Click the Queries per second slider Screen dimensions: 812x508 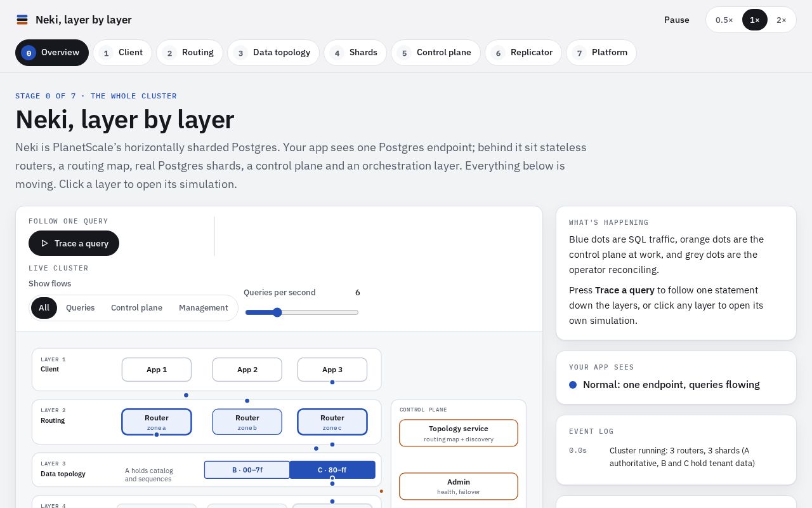tap(302, 312)
